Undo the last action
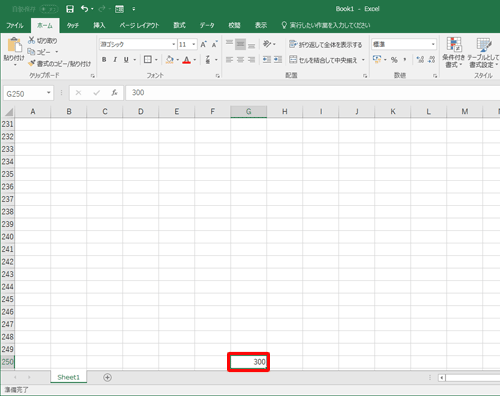The width and height of the screenshot is (500, 396). coord(85,9)
